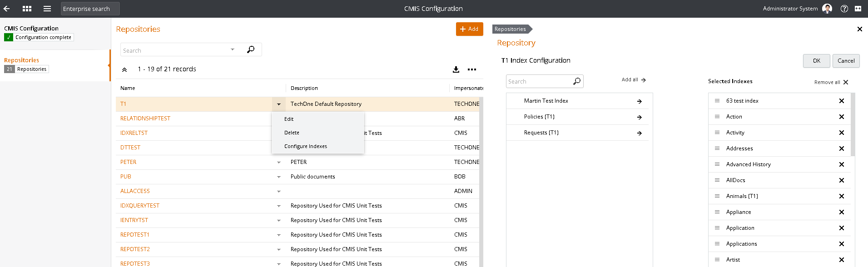The width and height of the screenshot is (868, 267).
Task: Add Policies (T1) index with arrow
Action: [640, 117]
